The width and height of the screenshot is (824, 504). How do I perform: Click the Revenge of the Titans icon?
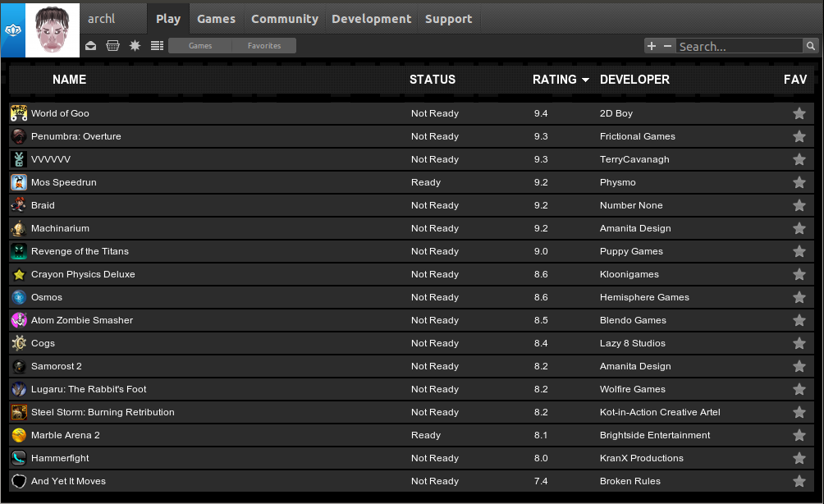19,251
